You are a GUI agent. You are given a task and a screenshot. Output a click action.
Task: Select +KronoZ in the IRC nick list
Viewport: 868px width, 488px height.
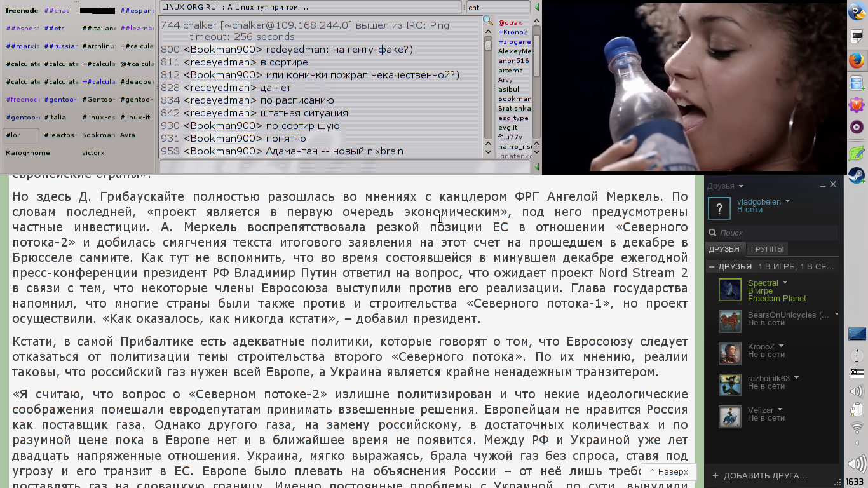(x=513, y=32)
